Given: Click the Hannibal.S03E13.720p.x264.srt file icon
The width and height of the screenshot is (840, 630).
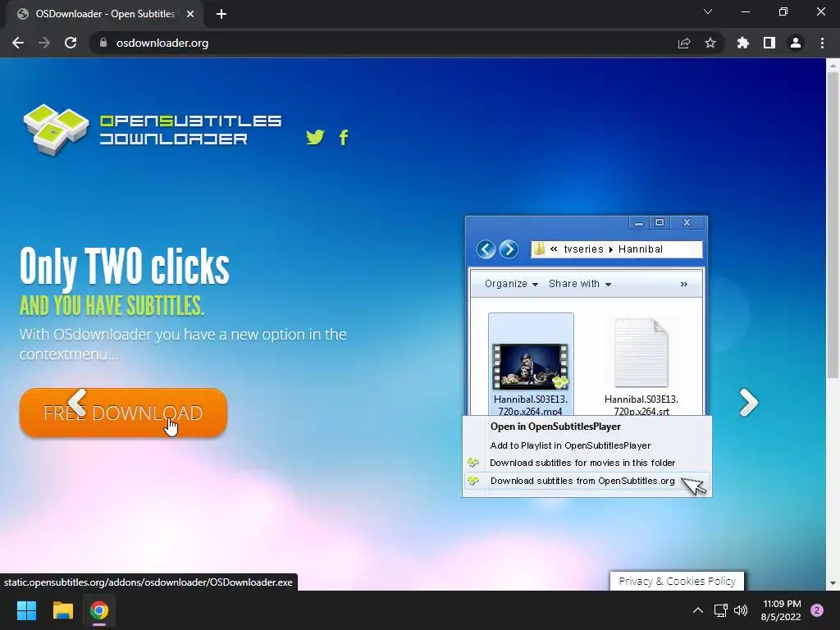Looking at the screenshot, I should point(641,352).
